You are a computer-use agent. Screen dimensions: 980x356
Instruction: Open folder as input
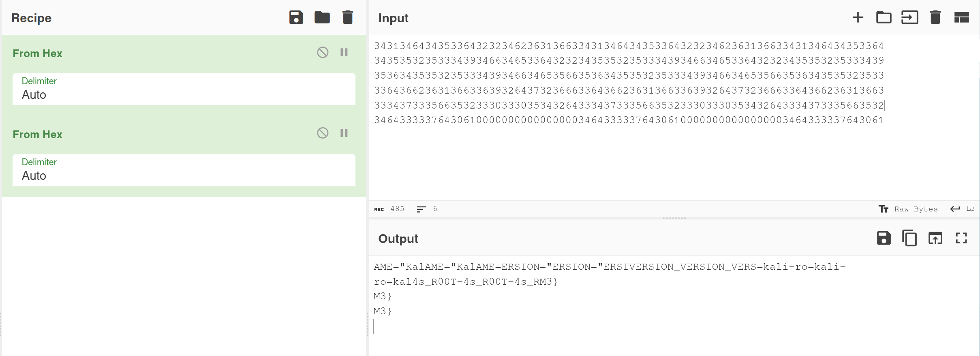coord(884,17)
